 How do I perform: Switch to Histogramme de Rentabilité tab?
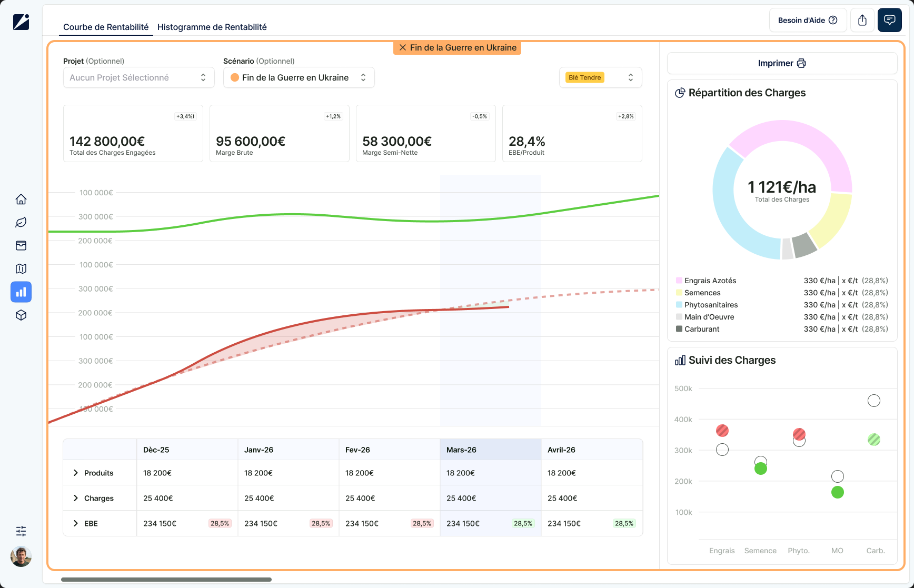212,27
